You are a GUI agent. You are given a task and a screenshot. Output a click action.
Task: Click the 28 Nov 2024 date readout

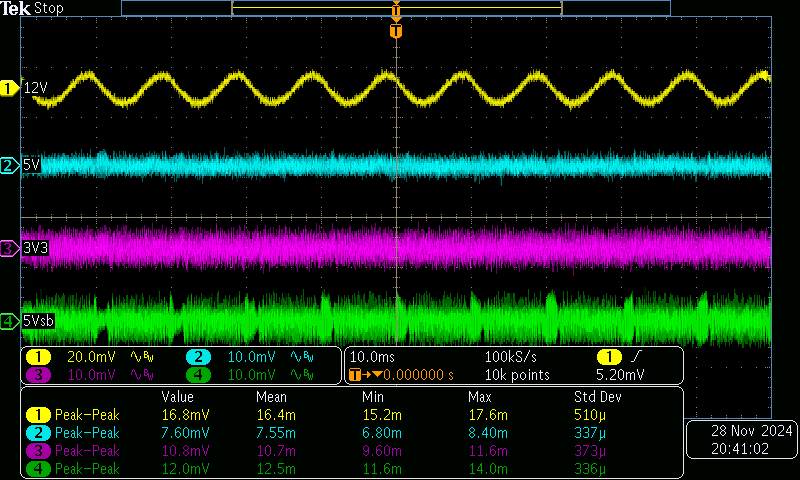(752, 431)
